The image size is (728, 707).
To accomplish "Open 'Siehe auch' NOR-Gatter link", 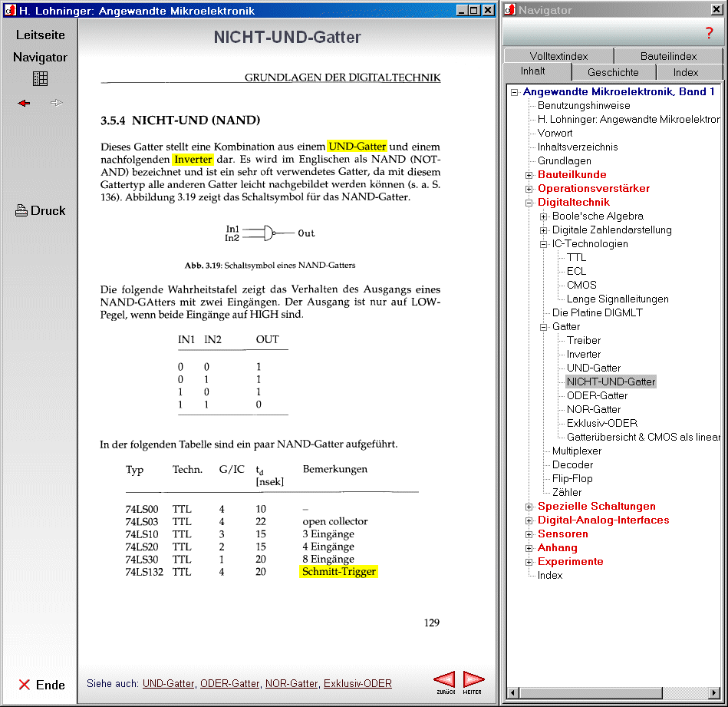I will click(292, 683).
